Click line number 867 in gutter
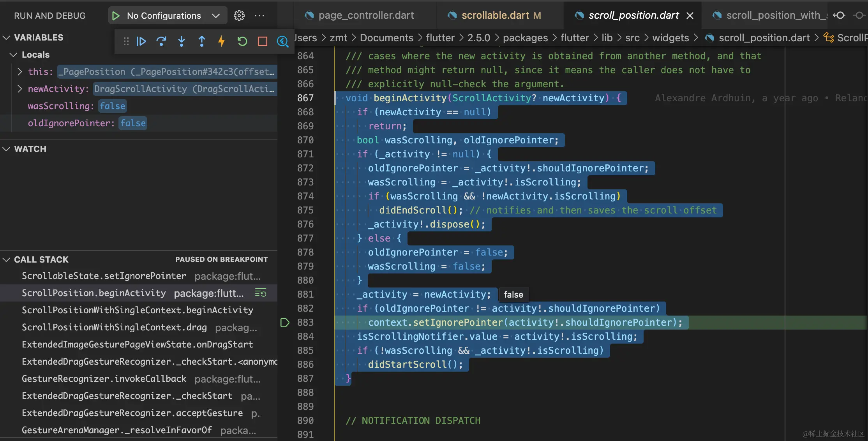Viewport: 868px width, 441px height. pyautogui.click(x=305, y=98)
